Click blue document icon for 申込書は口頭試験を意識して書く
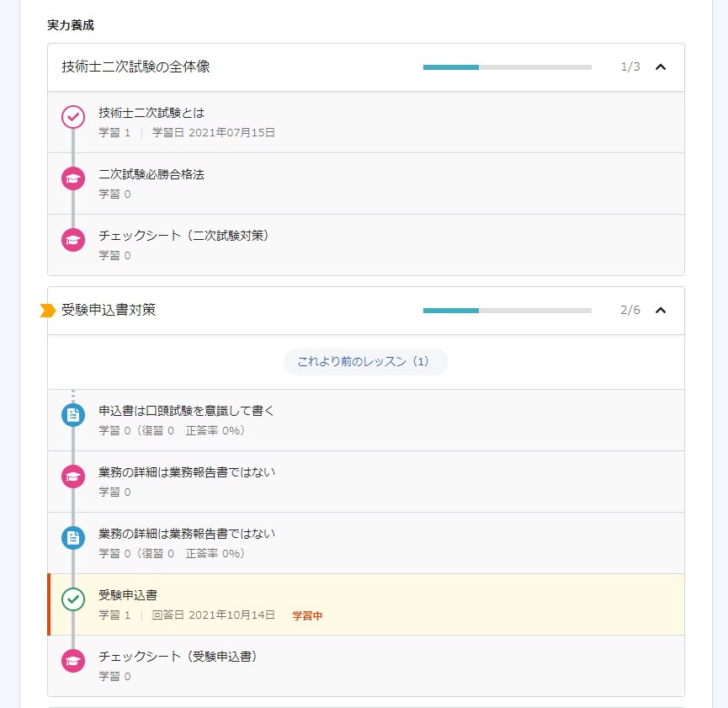728x708 pixels. tap(73, 415)
